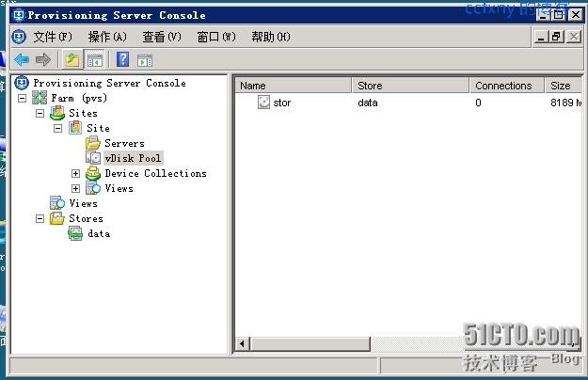Click the console system icon beside the 文件 menu

pyautogui.click(x=19, y=37)
